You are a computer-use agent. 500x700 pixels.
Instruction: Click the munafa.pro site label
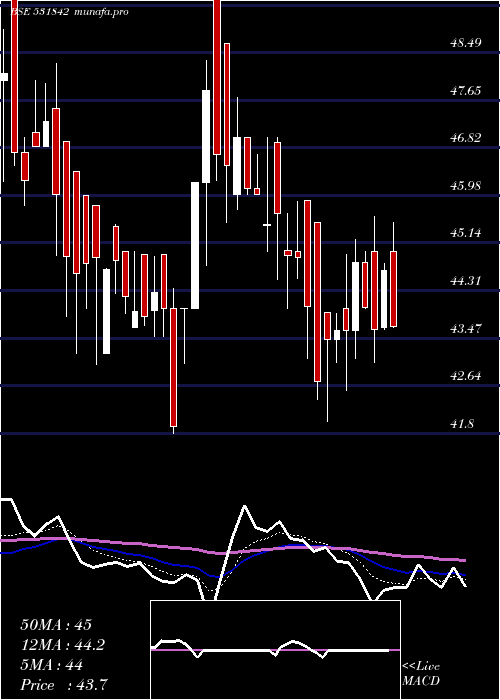click(101, 12)
